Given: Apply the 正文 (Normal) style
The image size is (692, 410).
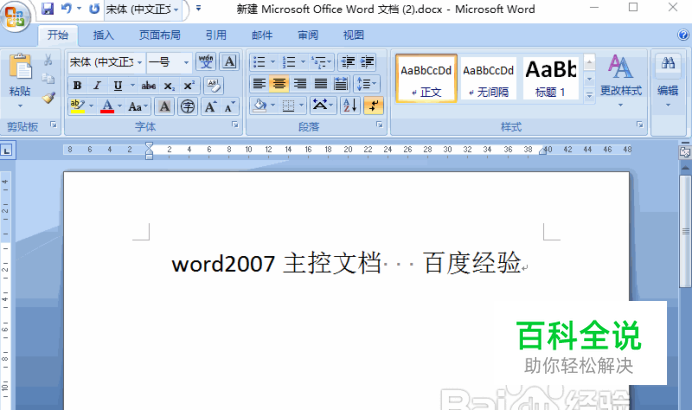Looking at the screenshot, I should pyautogui.click(x=426, y=79).
